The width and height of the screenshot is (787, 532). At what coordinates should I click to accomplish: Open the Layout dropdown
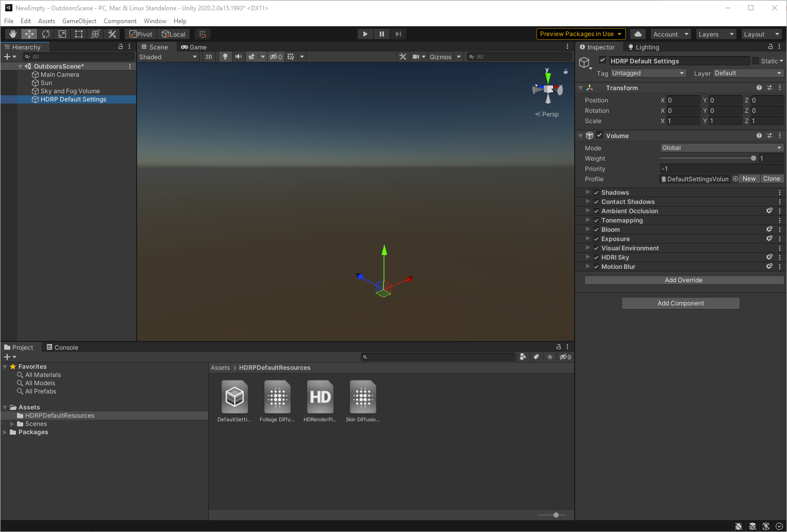[761, 34]
